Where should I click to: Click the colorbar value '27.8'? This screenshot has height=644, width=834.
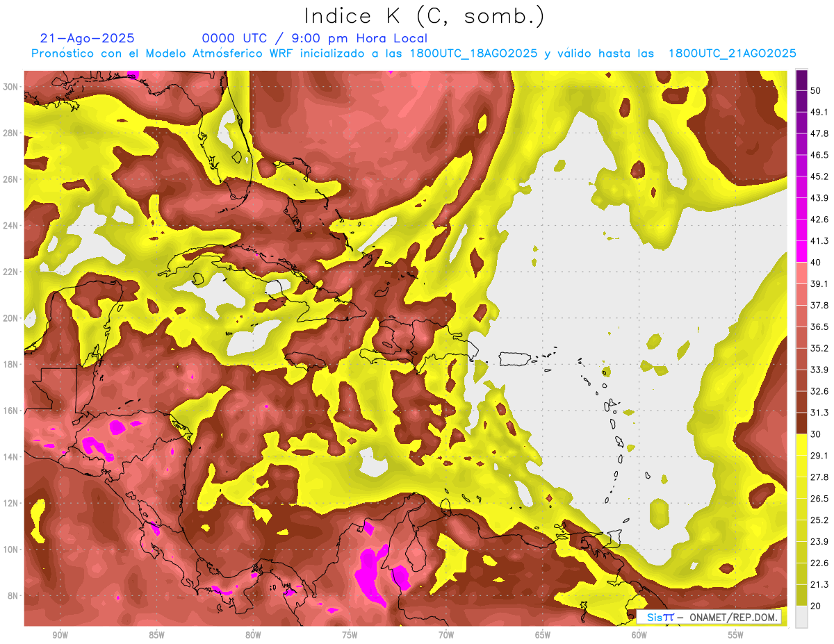tap(819, 477)
